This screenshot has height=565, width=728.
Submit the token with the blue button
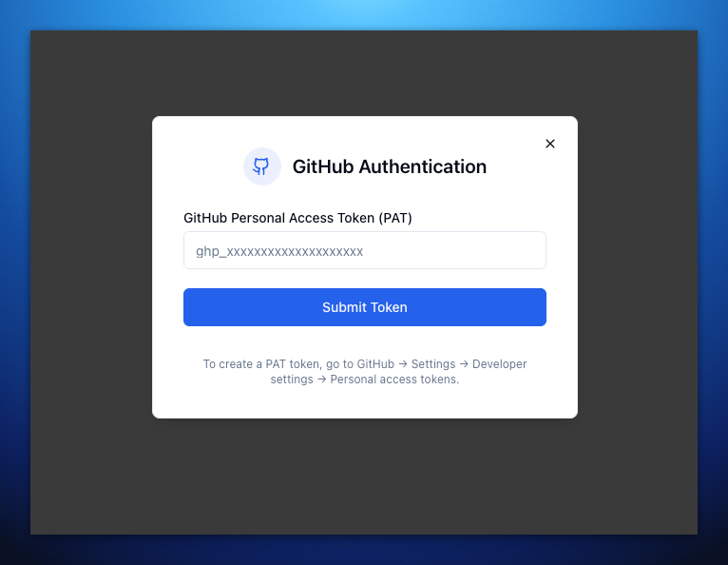point(364,307)
